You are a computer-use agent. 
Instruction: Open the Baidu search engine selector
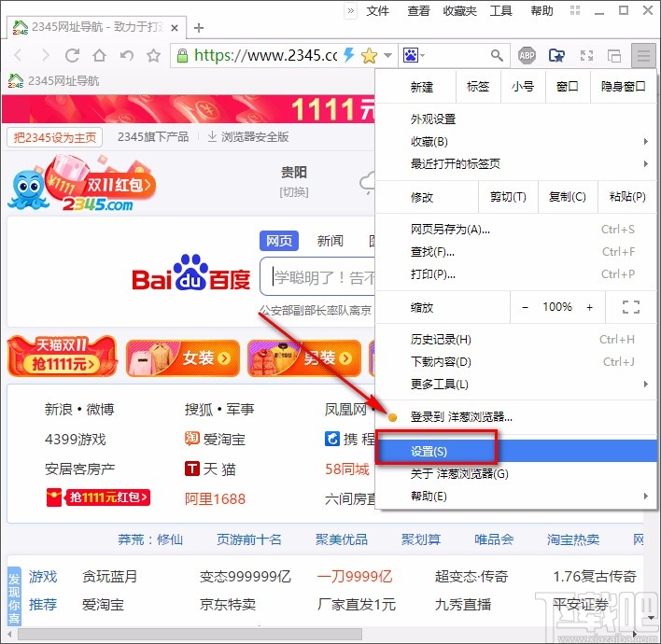pos(414,55)
